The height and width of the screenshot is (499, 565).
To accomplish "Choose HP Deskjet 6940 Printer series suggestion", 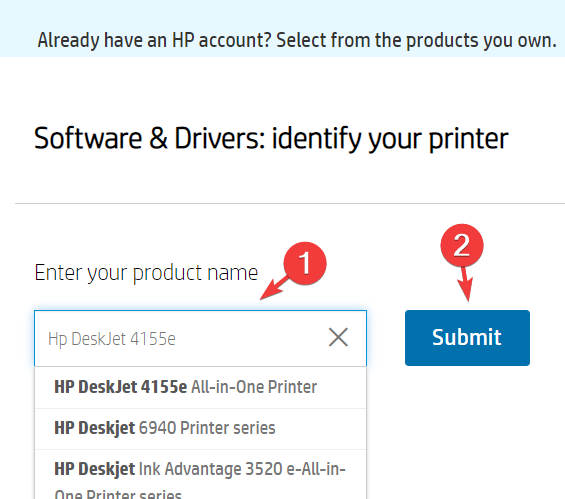I will pos(200,429).
